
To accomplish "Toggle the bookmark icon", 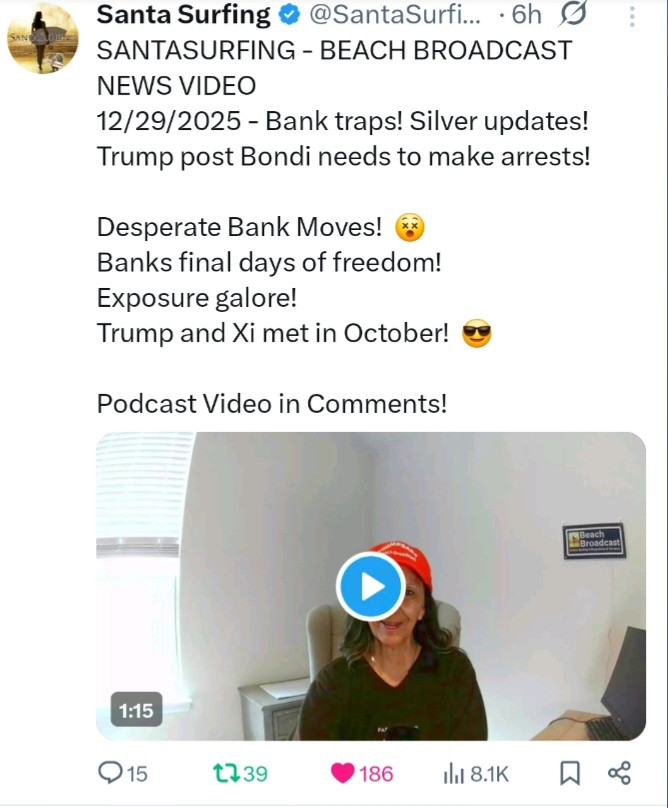I will (570, 773).
